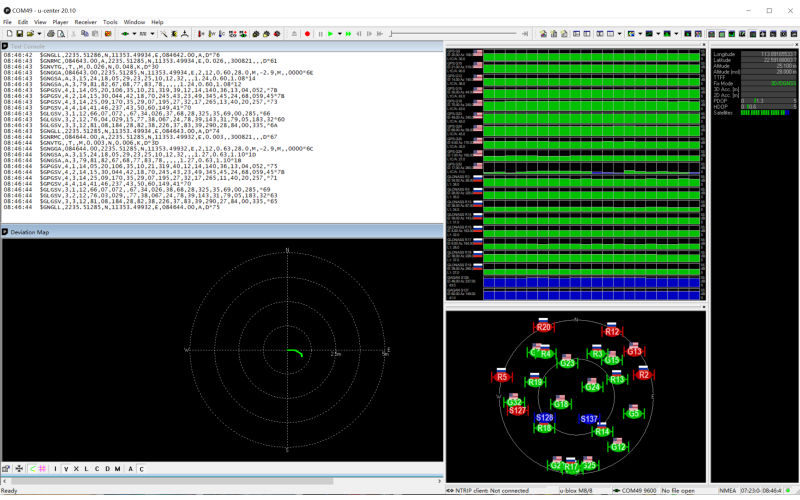Jump to end of player timeline
Image resolution: width=800 pixels, height=500 pixels.
coord(525,34)
